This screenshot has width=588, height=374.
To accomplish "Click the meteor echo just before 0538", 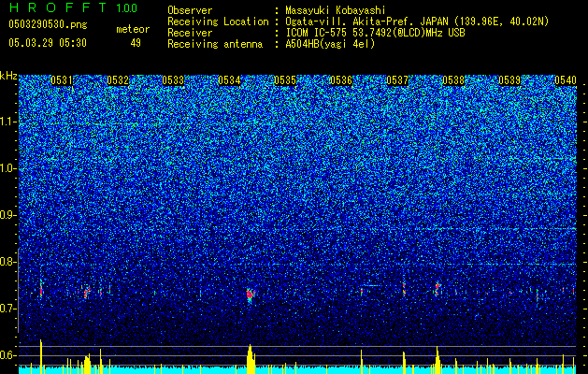I will [x=437, y=289].
